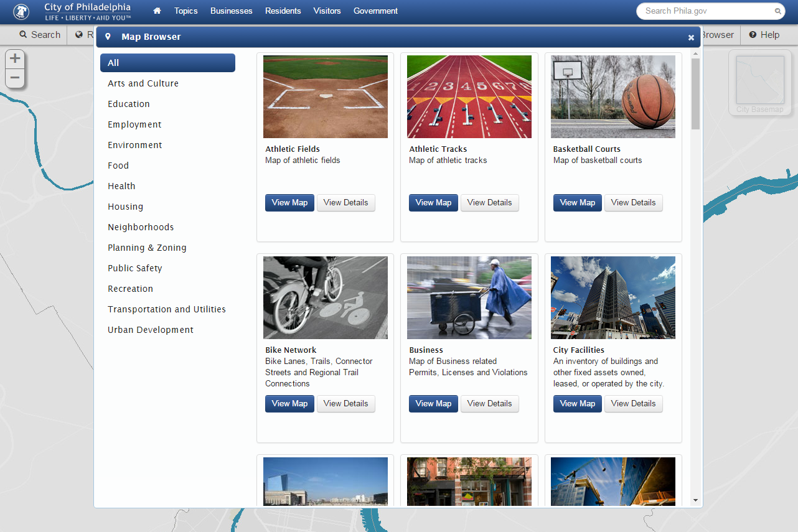Viewport: 798px width, 532px height.
Task: Click the Map Browser scrollbar down arrow
Action: coord(696,500)
